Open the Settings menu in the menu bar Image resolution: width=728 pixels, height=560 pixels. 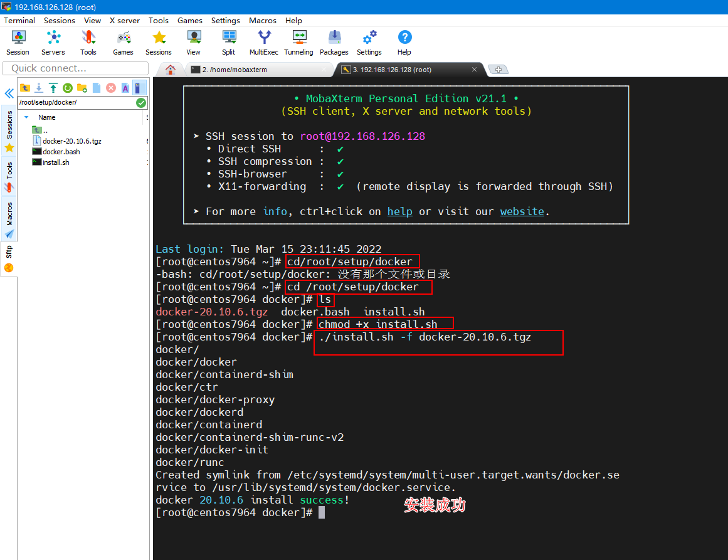[226, 21]
